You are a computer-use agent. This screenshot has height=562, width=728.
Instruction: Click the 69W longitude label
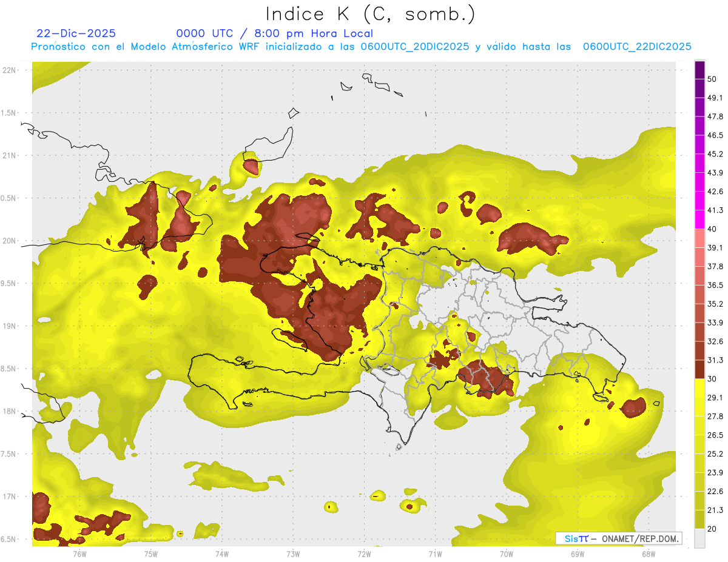(578, 554)
